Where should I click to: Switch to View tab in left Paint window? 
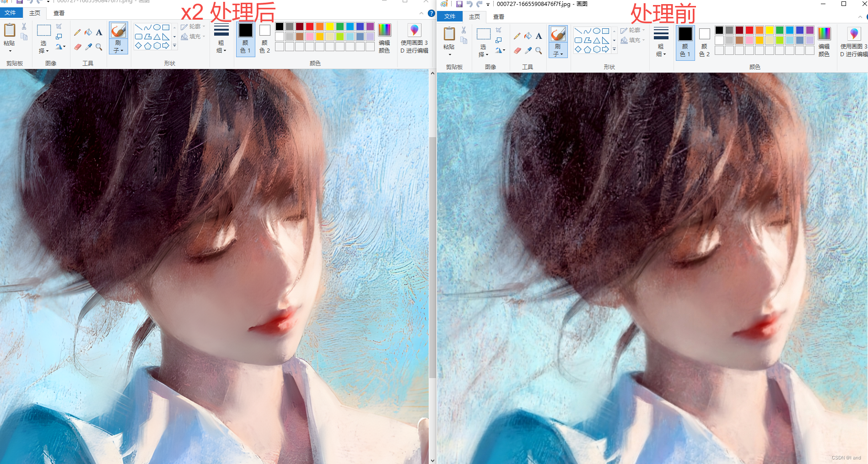[59, 13]
